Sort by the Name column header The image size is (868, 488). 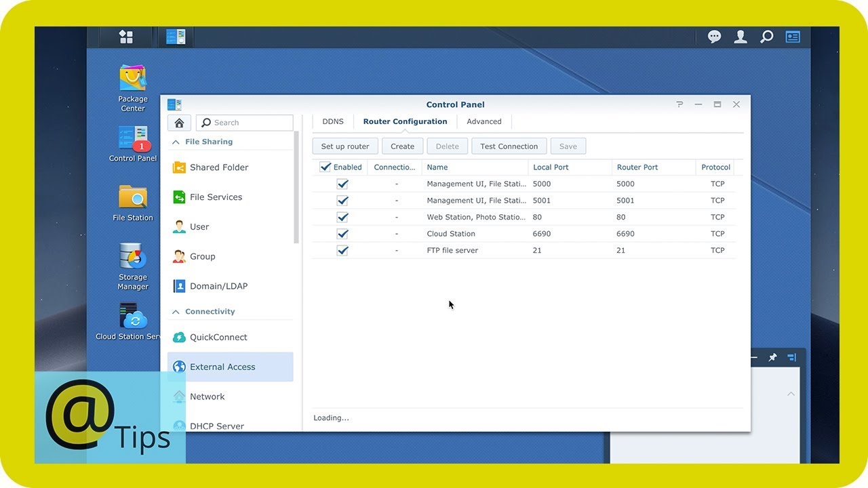[x=475, y=167]
